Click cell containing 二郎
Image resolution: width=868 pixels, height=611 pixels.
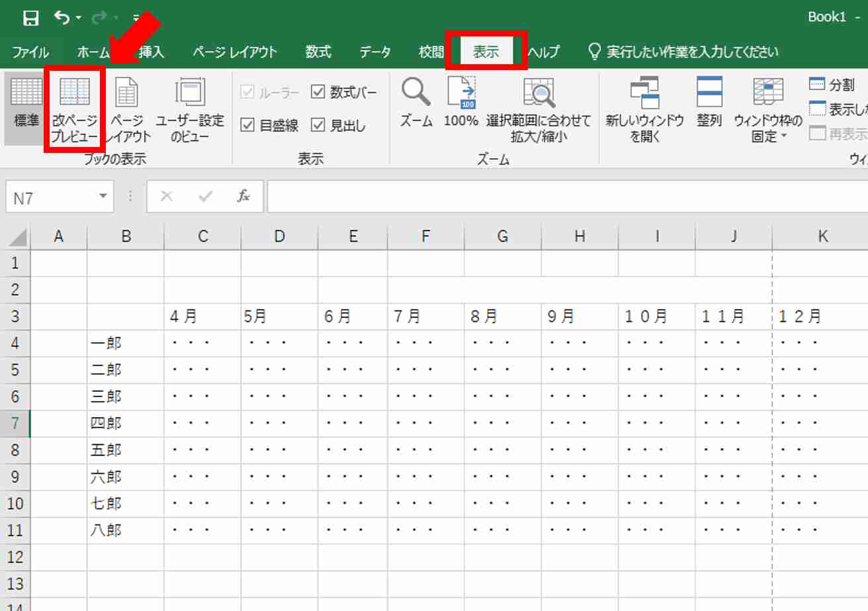coord(126,370)
